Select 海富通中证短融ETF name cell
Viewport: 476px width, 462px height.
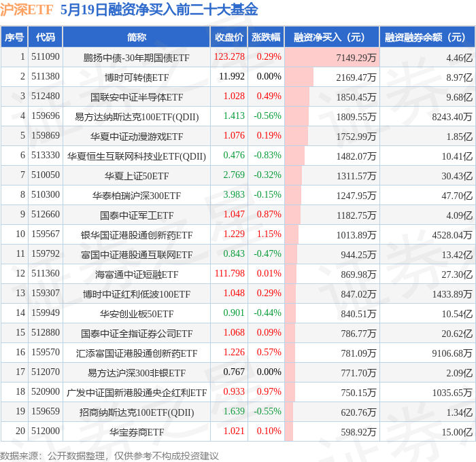(136, 274)
